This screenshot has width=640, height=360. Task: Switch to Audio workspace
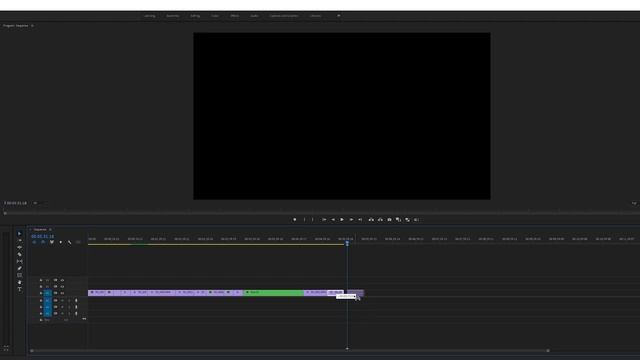pos(254,16)
